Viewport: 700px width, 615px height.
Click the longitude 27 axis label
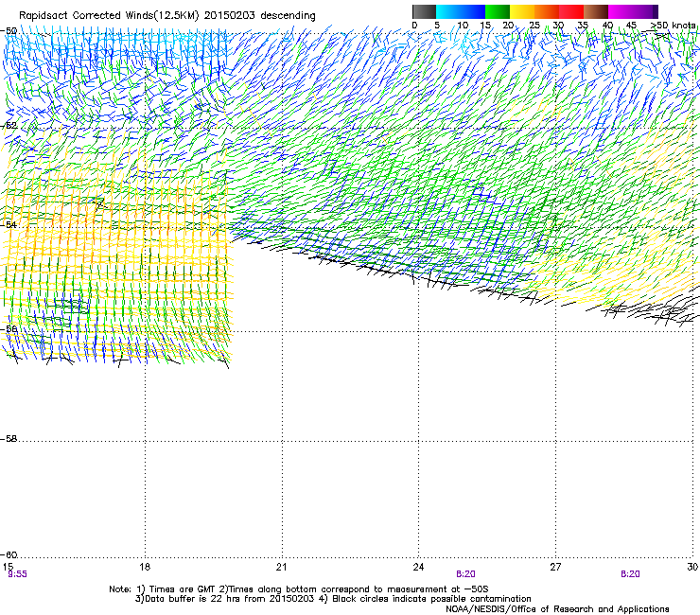pos(555,567)
